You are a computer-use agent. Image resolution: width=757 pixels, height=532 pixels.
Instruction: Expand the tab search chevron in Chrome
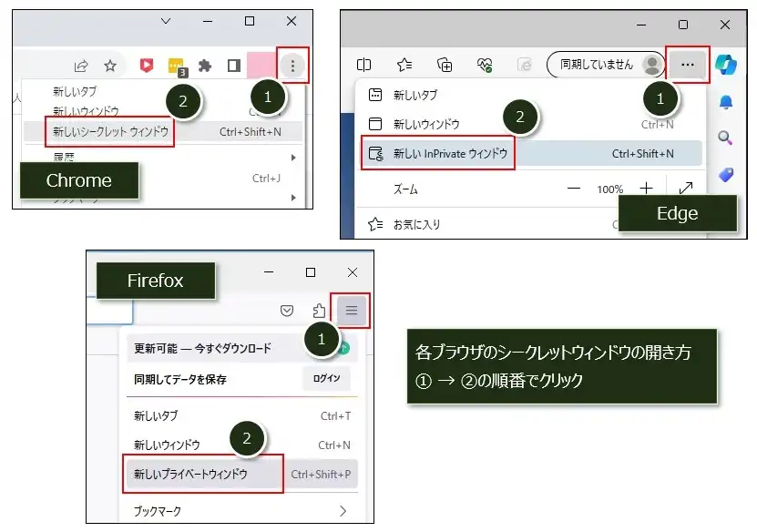pos(166,21)
